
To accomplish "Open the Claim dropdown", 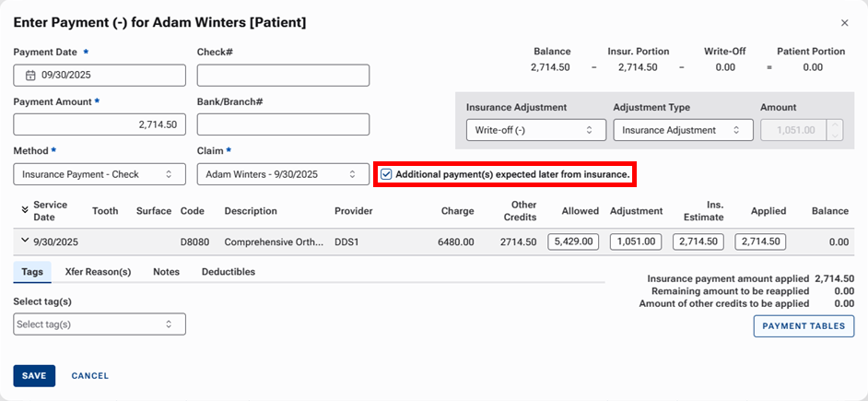I will point(283,173).
